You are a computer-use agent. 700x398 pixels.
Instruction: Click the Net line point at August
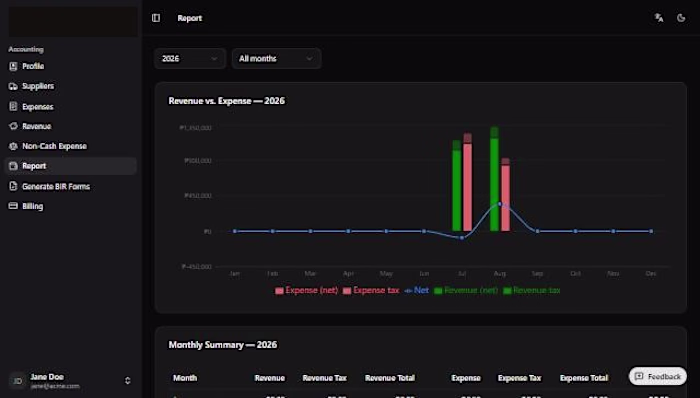500,204
